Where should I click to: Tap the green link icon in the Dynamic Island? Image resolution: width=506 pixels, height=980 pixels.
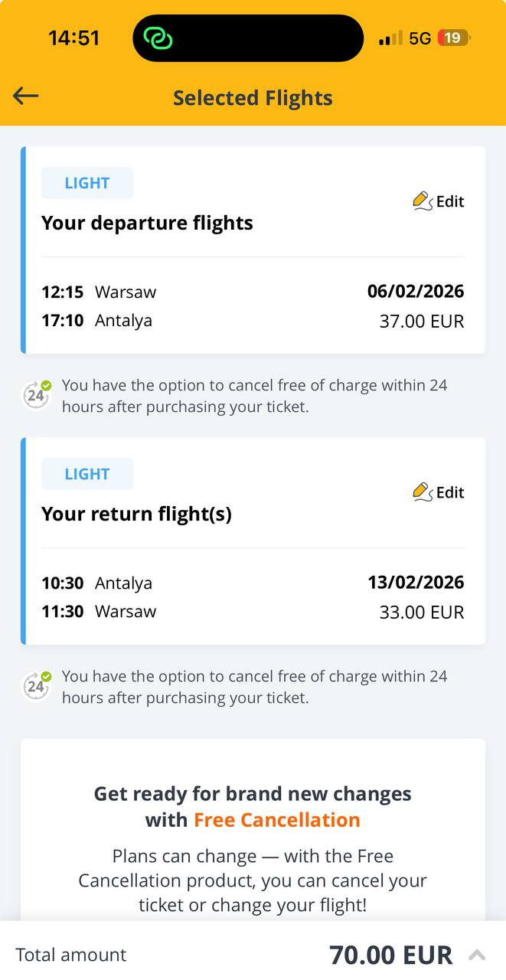(158, 38)
